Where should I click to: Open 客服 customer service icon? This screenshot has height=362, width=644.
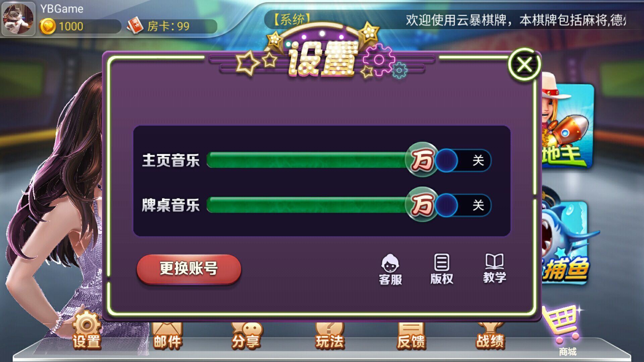pyautogui.click(x=390, y=270)
